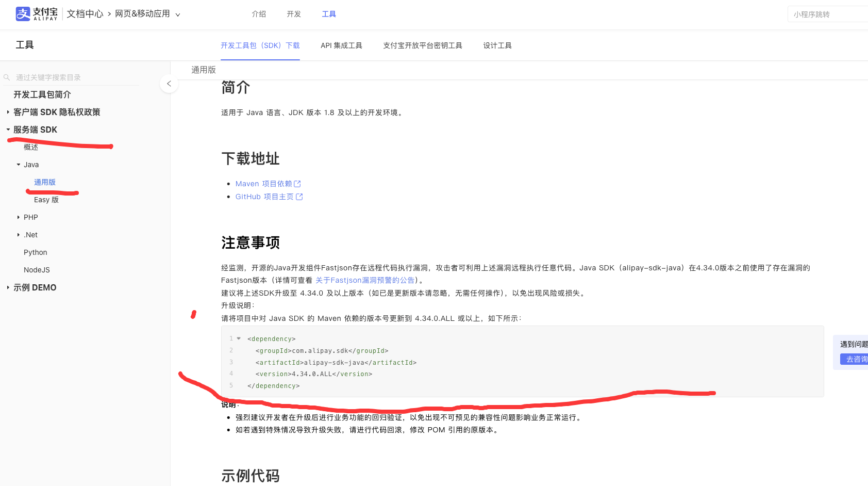Open the Python tree item

(36, 252)
